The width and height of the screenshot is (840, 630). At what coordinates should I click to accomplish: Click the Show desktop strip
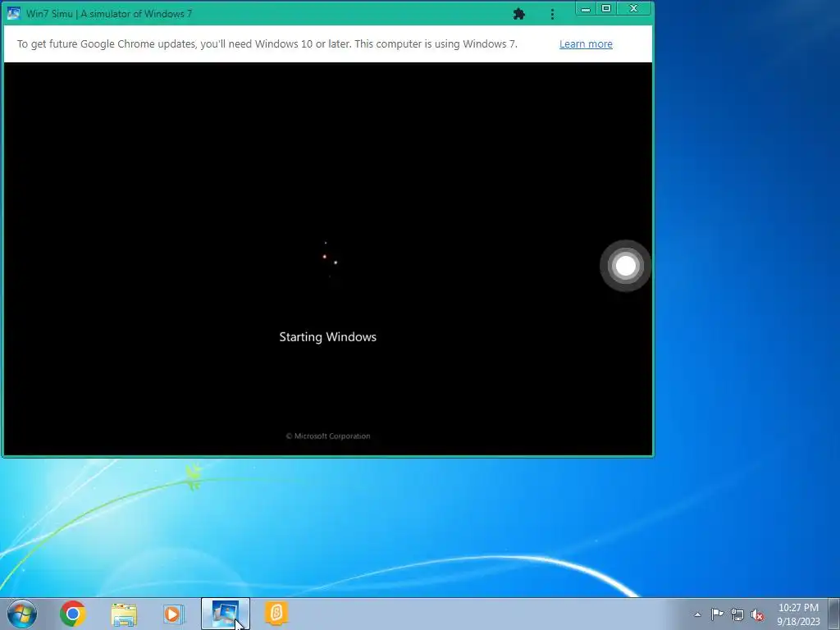tap(834, 614)
